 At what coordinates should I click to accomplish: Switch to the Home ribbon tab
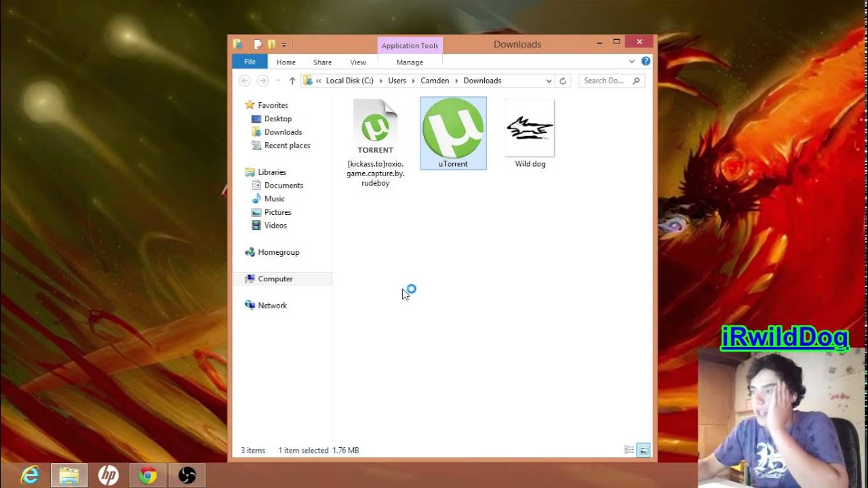click(x=285, y=62)
